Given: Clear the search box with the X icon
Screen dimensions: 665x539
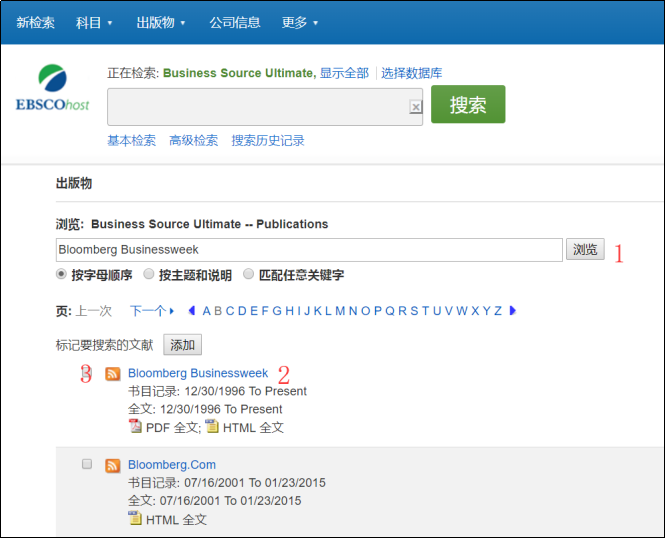Looking at the screenshot, I should click(x=416, y=107).
